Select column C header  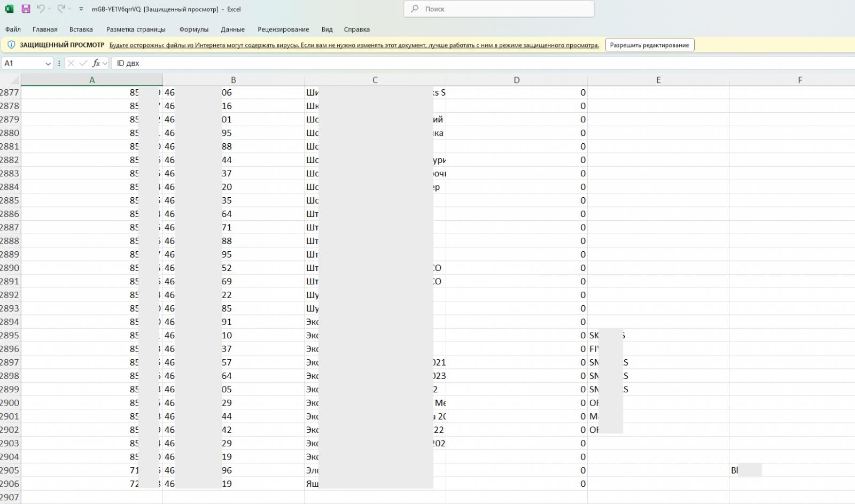pos(375,80)
